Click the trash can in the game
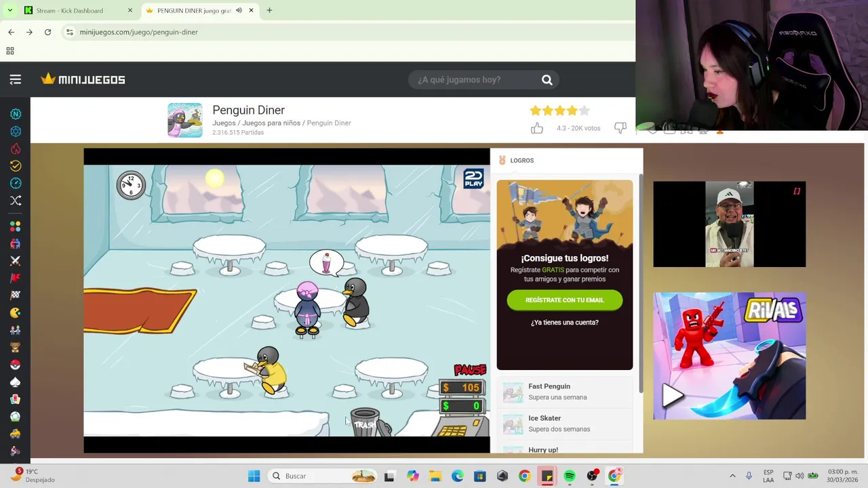868x488 pixels. tap(368, 422)
